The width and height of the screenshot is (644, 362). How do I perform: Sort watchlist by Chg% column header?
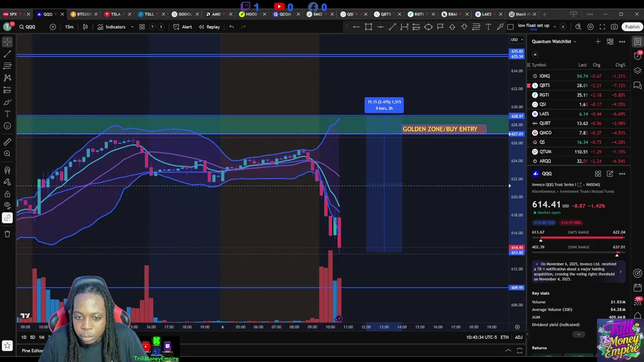620,65
